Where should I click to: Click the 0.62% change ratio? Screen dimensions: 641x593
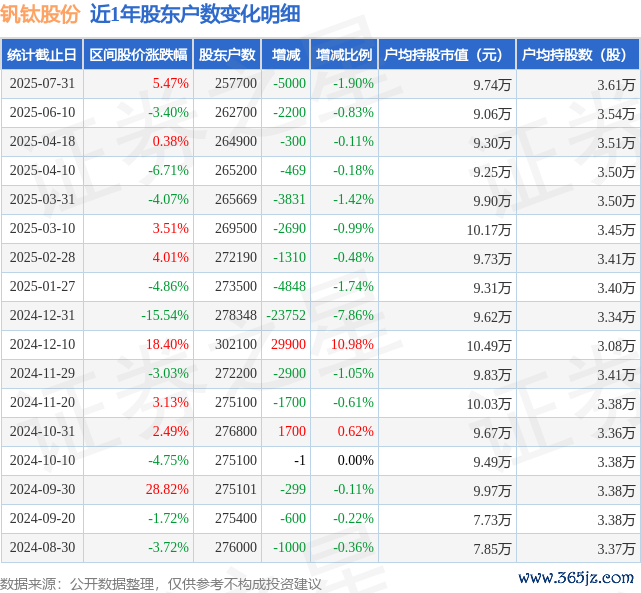356,432
